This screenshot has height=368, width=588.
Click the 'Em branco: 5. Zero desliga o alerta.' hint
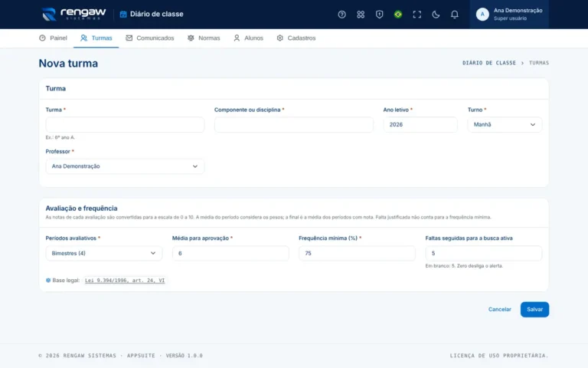pyautogui.click(x=464, y=266)
